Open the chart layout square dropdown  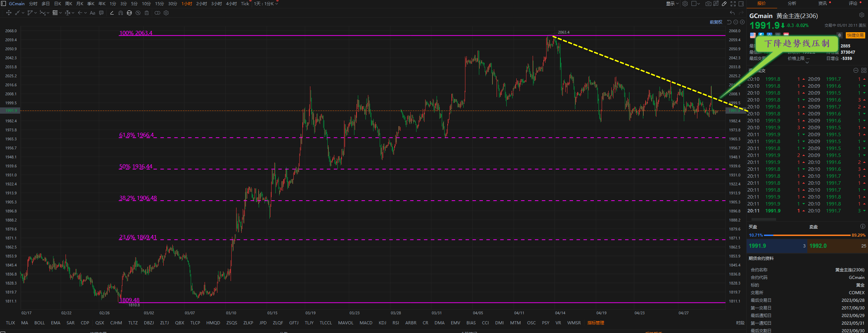click(x=696, y=4)
